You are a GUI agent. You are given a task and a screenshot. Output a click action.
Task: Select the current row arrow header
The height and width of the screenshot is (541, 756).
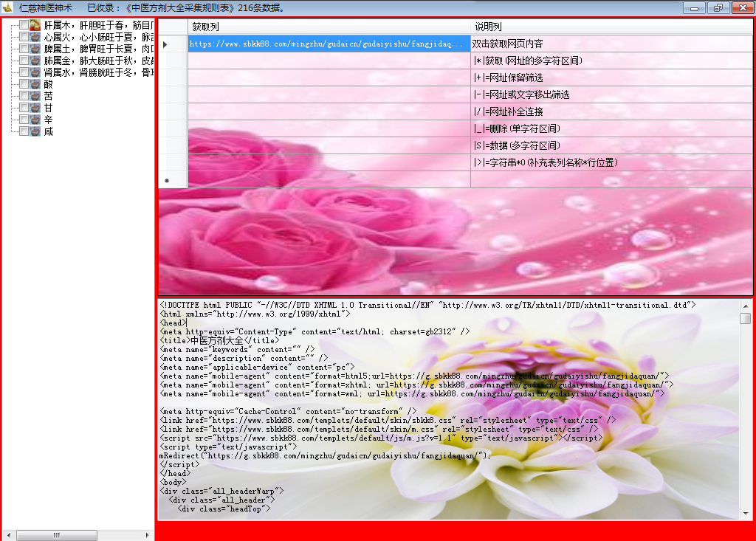(173, 44)
